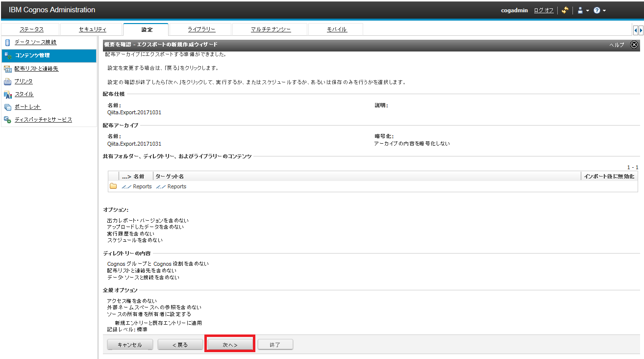Image resolution: width=644 pixels, height=359 pixels.
Task: Open 配布リストと連絡先 sidebar link
Action: pyautogui.click(x=36, y=69)
